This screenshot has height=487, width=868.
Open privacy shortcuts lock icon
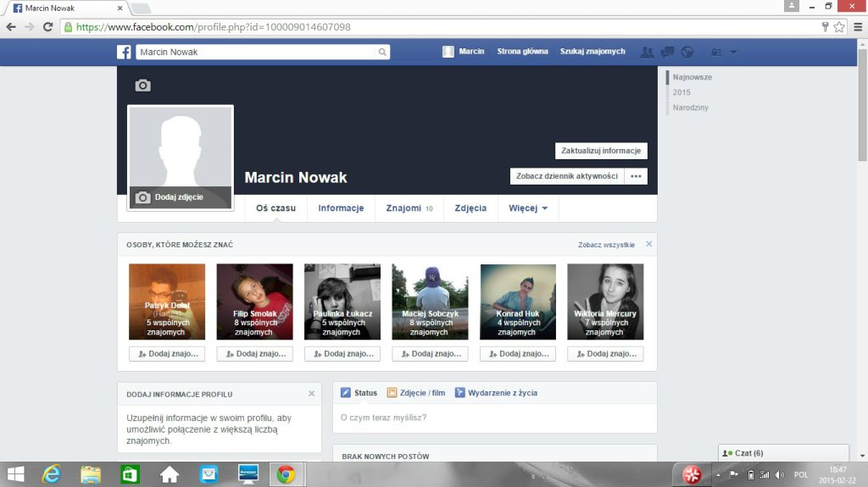(x=716, y=52)
